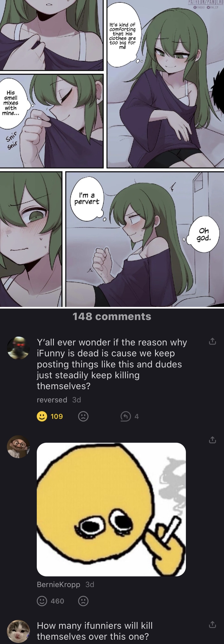Viewport: 224px width, 644px height.
Task: Tap comment starting How many ifunniers
Action: (95, 631)
